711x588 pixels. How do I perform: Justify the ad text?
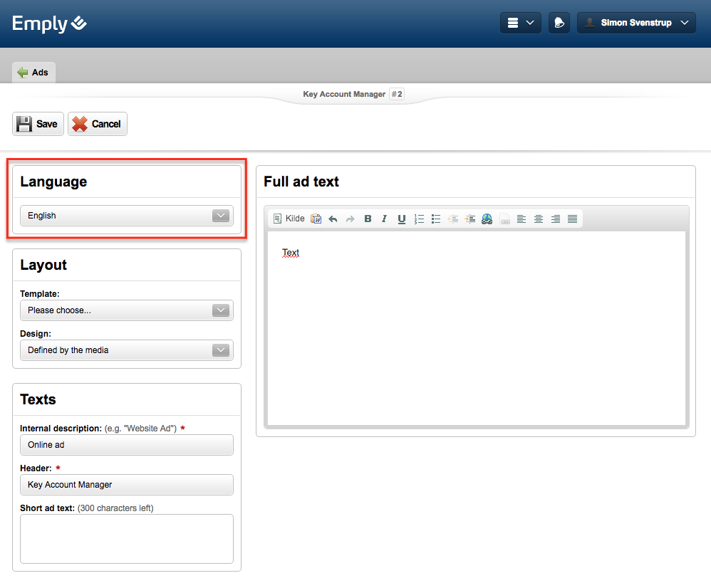(573, 219)
